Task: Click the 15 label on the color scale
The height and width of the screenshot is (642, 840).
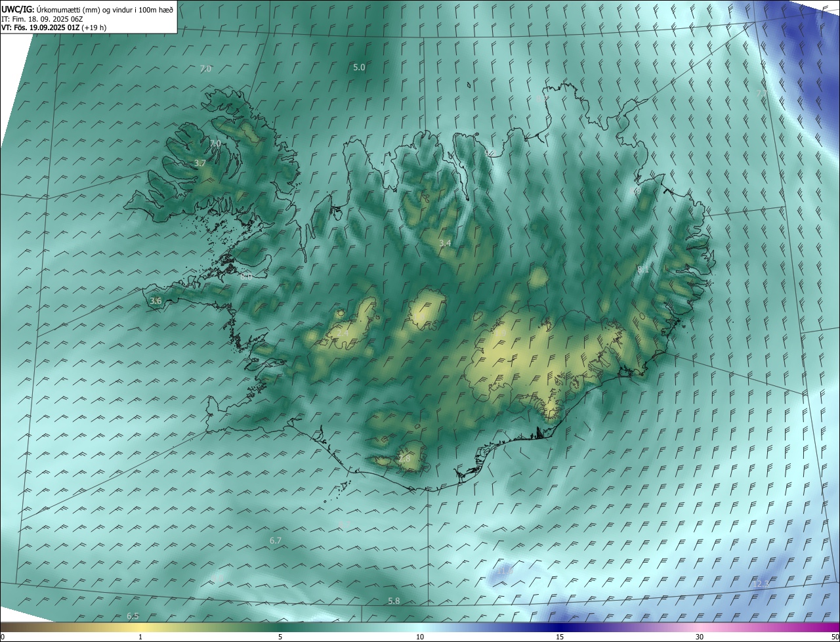Action: 560,637
